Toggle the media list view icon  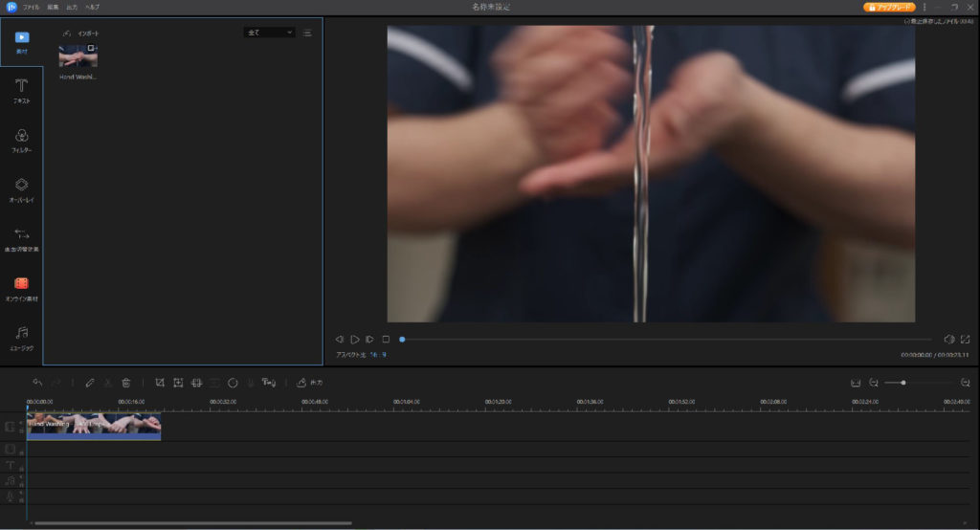307,33
